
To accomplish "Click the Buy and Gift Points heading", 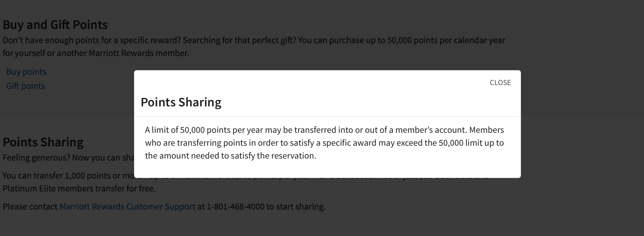I will 55,25.
